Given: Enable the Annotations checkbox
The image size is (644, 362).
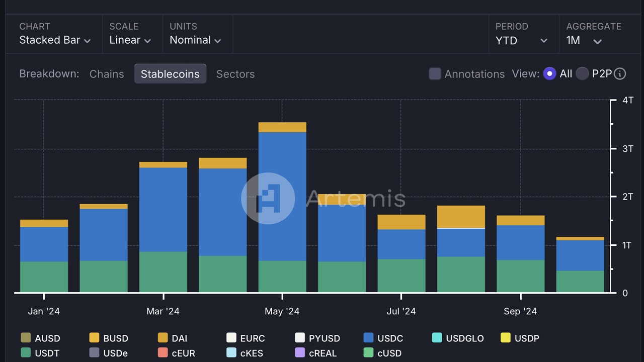Looking at the screenshot, I should point(435,73).
